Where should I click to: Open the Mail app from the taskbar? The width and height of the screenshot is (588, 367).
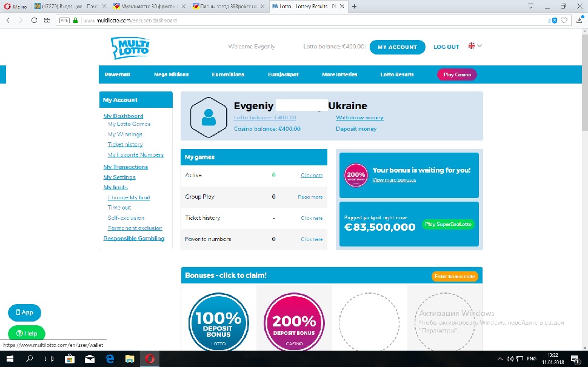pyautogui.click(x=90, y=359)
